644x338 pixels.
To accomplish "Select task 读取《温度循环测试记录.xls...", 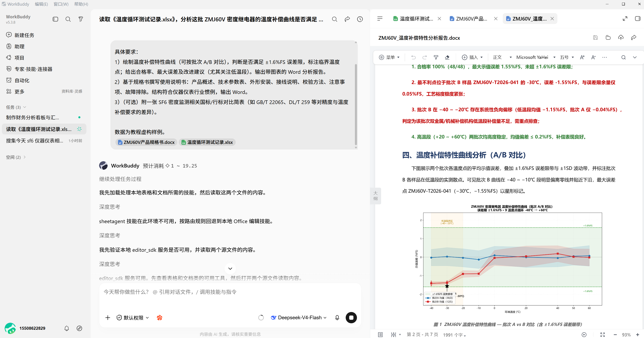I will tap(44, 129).
